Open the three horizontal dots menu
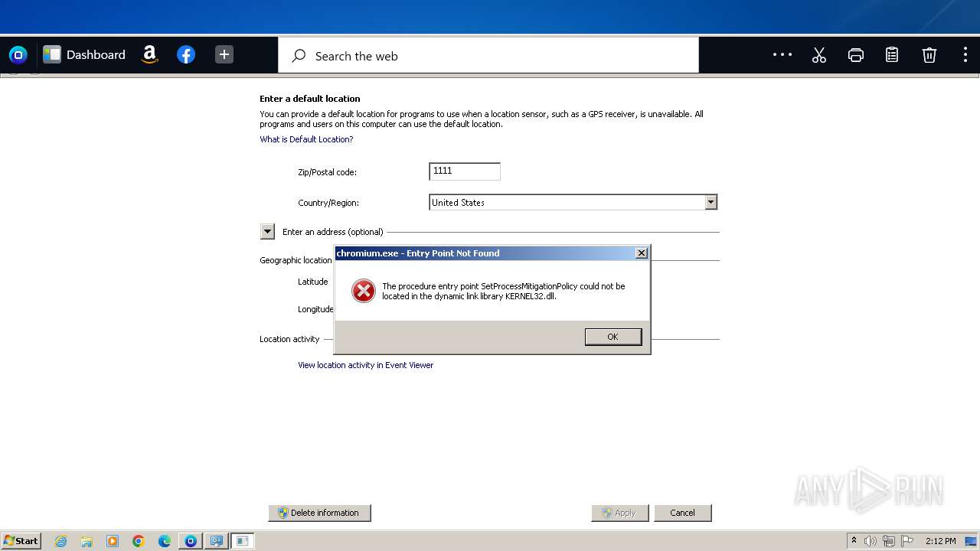 tap(782, 54)
